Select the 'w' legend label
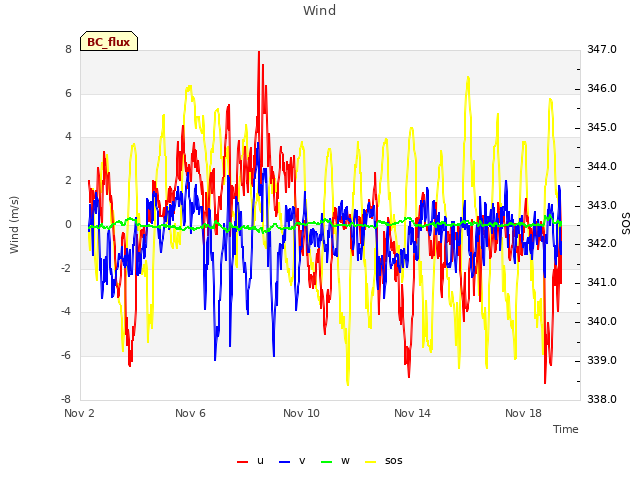The height and width of the screenshot is (480, 640). point(345,461)
